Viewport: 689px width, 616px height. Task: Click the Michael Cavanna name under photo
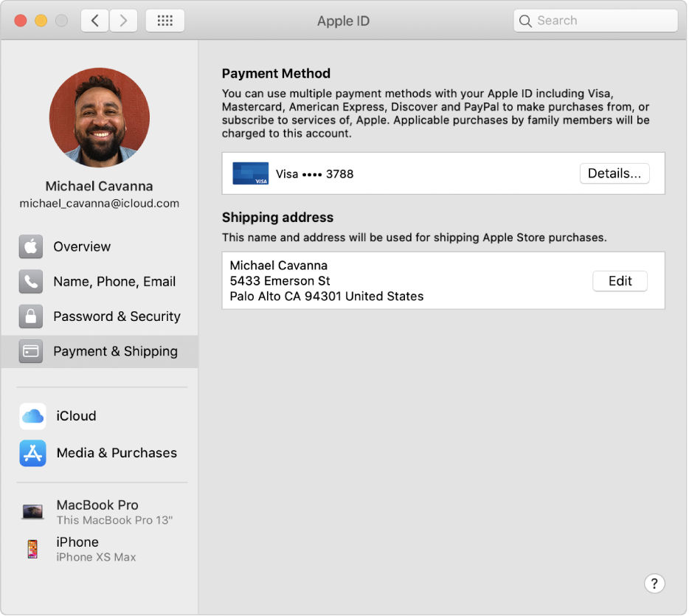[100, 187]
